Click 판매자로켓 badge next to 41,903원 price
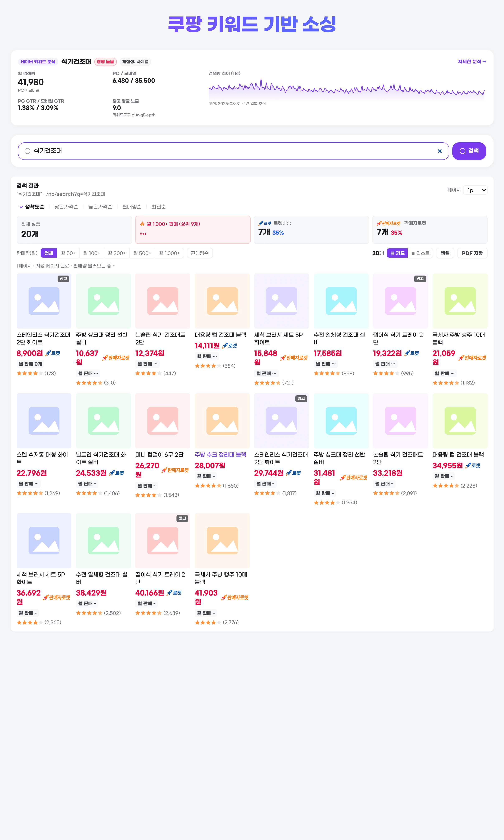This screenshot has height=840, width=504. click(235, 597)
